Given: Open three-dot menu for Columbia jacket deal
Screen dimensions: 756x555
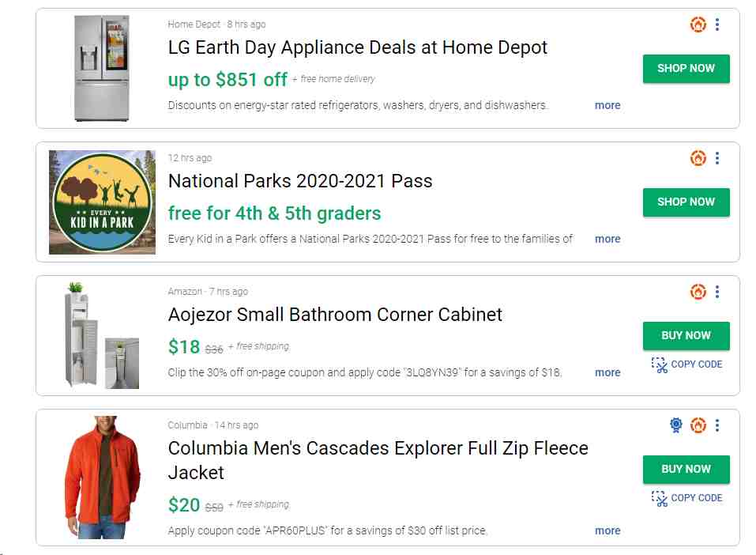Looking at the screenshot, I should [x=717, y=425].
